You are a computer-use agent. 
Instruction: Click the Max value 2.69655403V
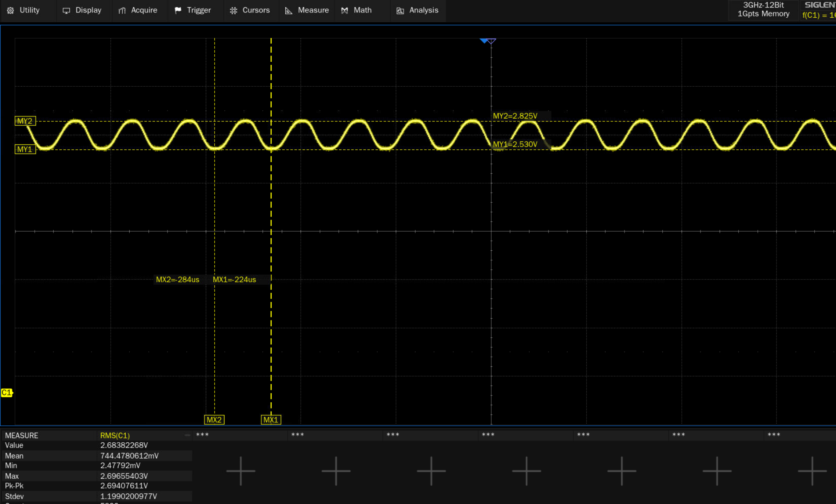pyautogui.click(x=124, y=476)
